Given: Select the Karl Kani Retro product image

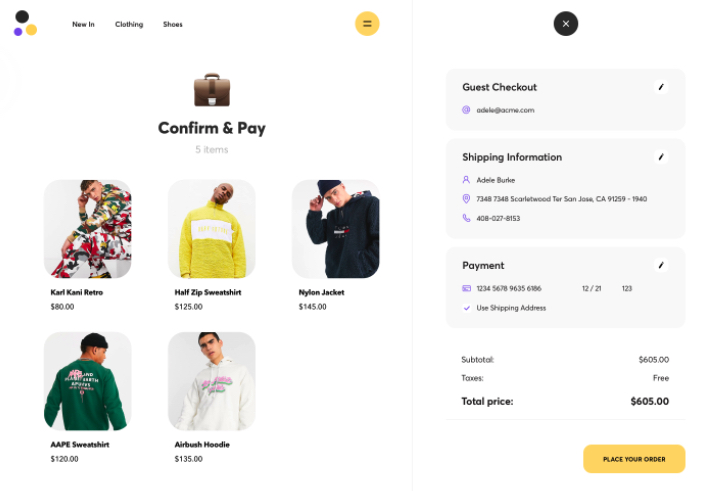Looking at the screenshot, I should pos(88,229).
